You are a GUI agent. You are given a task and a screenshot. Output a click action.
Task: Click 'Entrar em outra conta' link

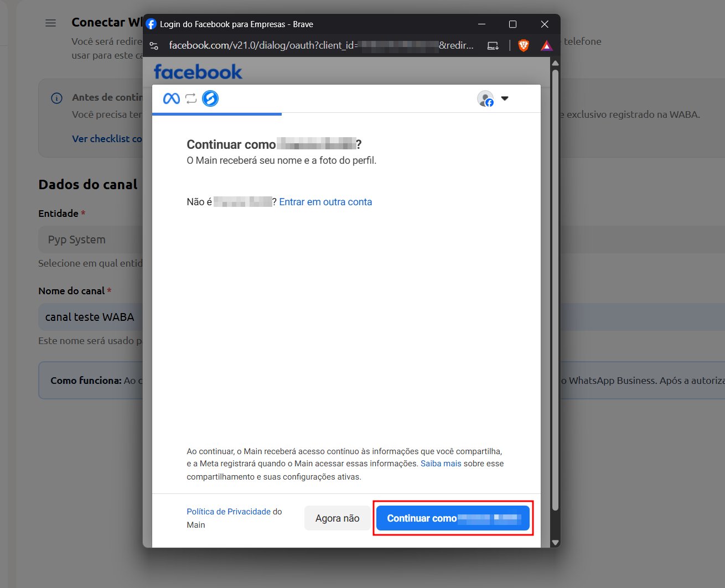pos(325,202)
